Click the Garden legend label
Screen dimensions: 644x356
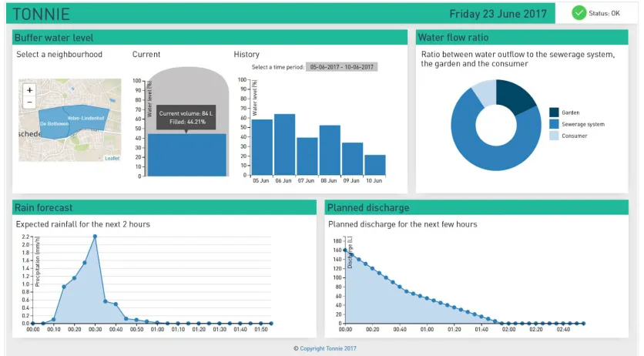(x=571, y=113)
